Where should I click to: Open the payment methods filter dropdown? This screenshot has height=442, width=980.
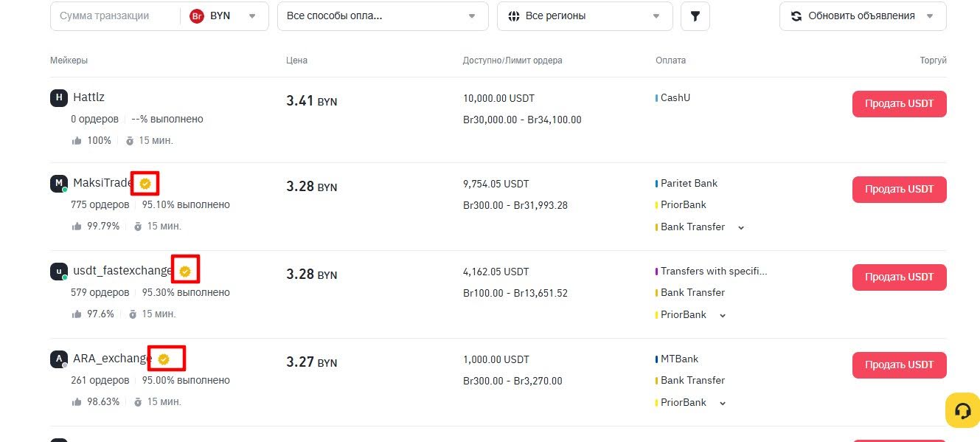click(x=382, y=16)
